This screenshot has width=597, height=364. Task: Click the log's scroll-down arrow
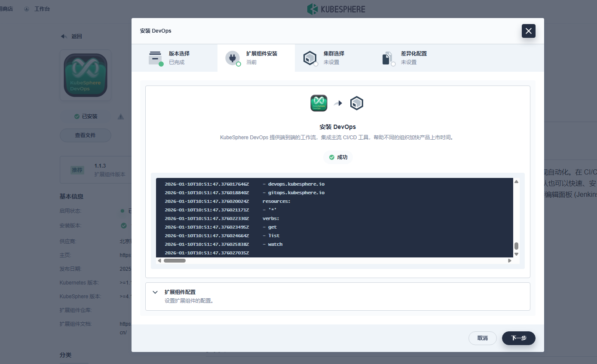pyautogui.click(x=516, y=254)
